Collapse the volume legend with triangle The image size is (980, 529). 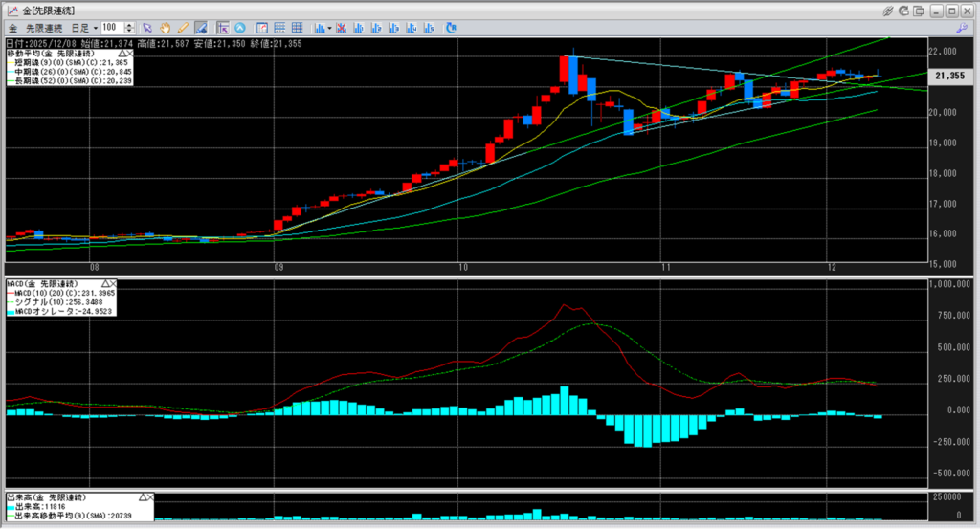(x=143, y=497)
